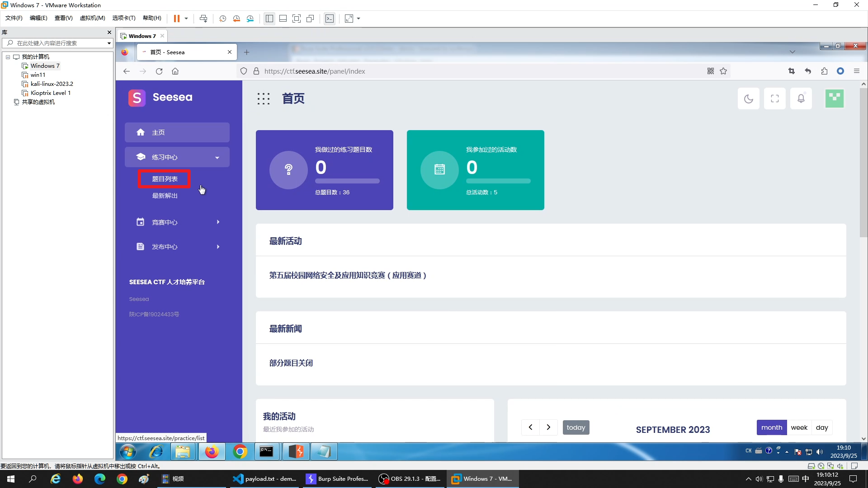Enable dark mode on the Seesea site
The height and width of the screenshot is (488, 868).
(748, 99)
